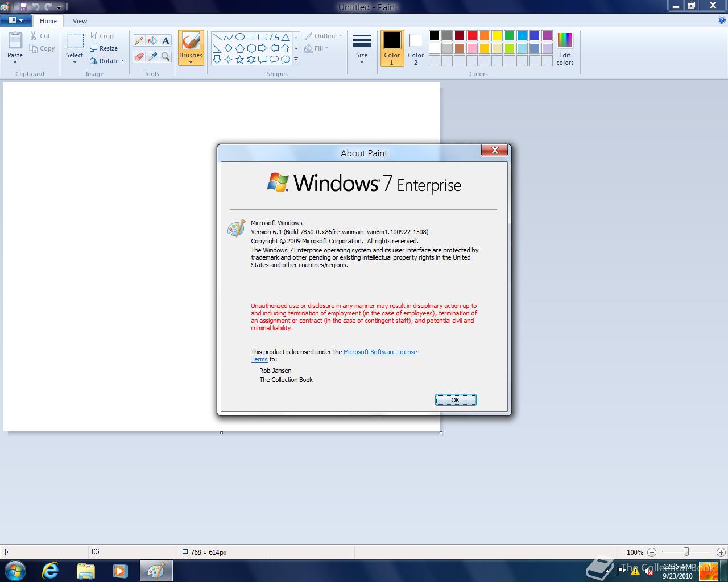Open Paint Help question mark icon

coord(722,20)
